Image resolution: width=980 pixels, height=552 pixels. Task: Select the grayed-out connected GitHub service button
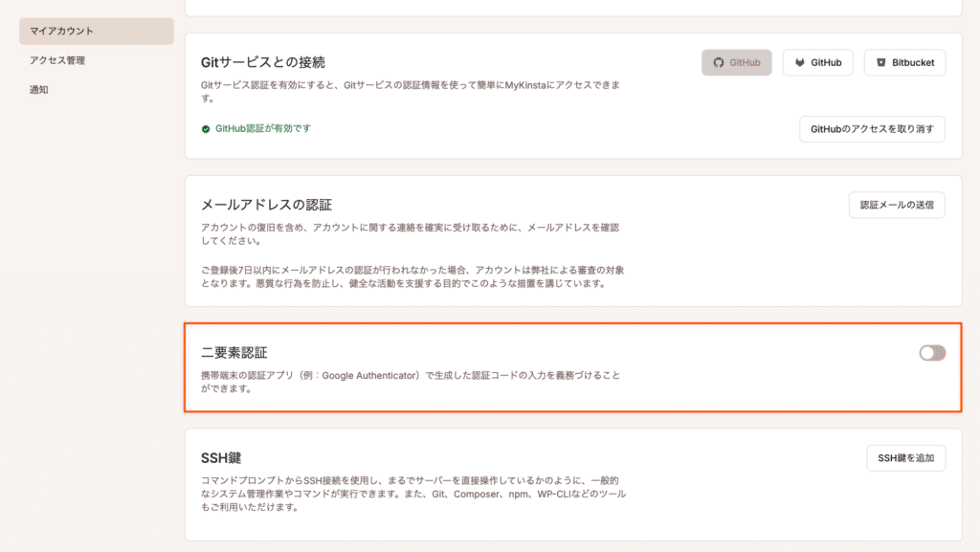click(x=736, y=62)
